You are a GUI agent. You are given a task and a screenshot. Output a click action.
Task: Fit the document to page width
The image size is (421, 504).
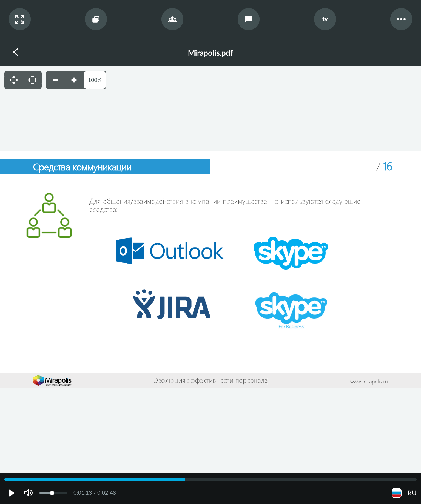click(32, 80)
